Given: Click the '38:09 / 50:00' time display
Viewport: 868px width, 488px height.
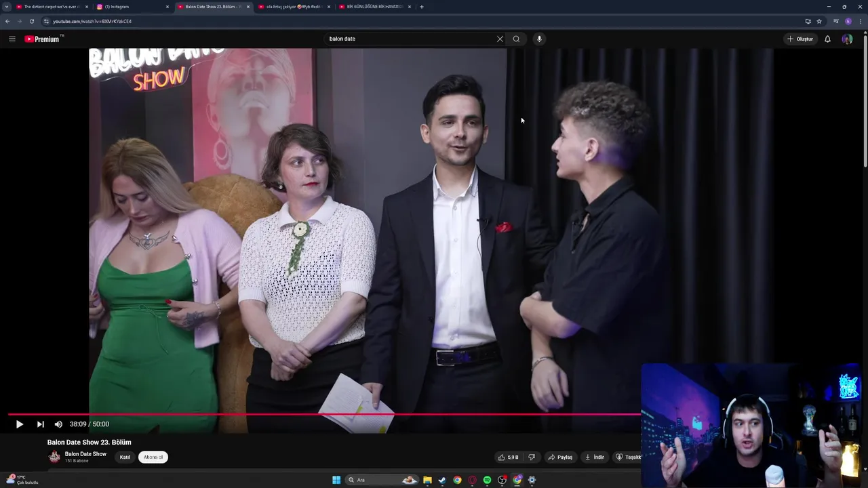Looking at the screenshot, I should (x=89, y=424).
